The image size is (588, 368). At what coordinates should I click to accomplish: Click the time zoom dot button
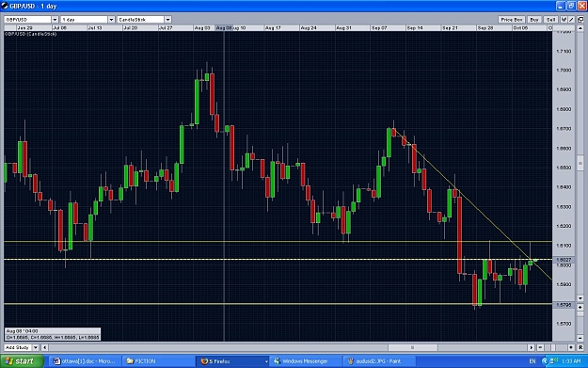coord(571,347)
